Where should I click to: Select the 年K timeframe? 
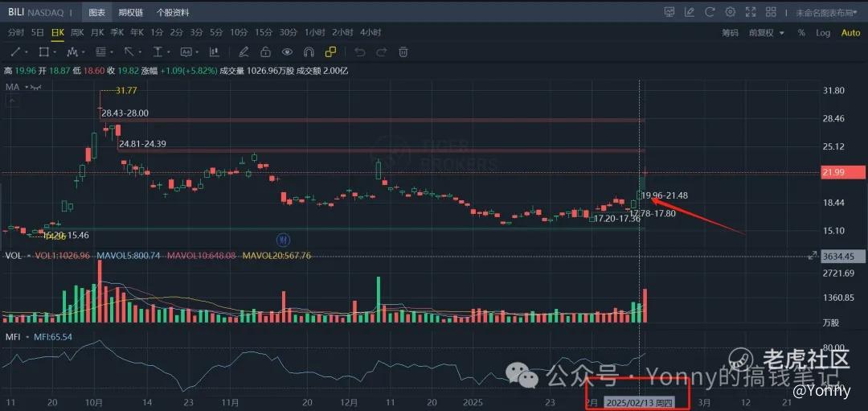[137, 33]
